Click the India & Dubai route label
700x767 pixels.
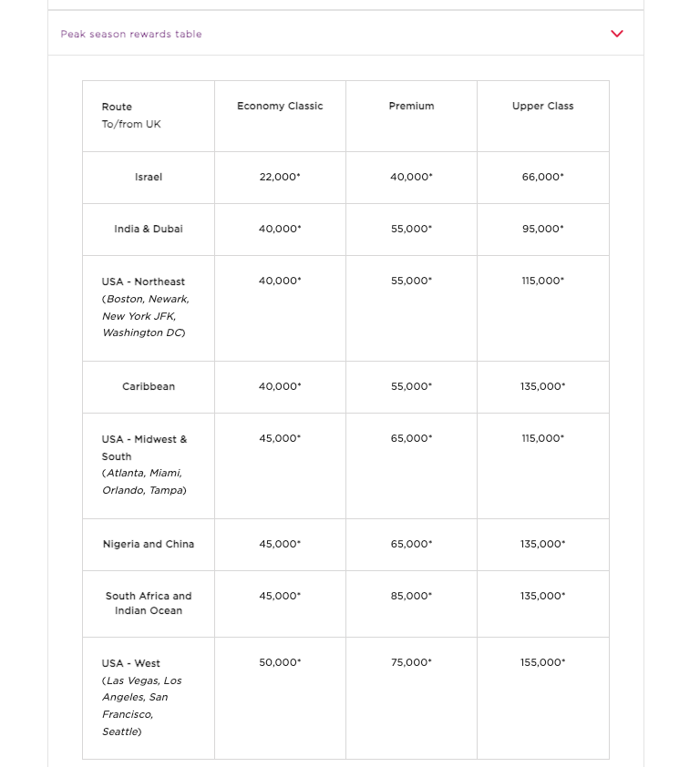[149, 229]
